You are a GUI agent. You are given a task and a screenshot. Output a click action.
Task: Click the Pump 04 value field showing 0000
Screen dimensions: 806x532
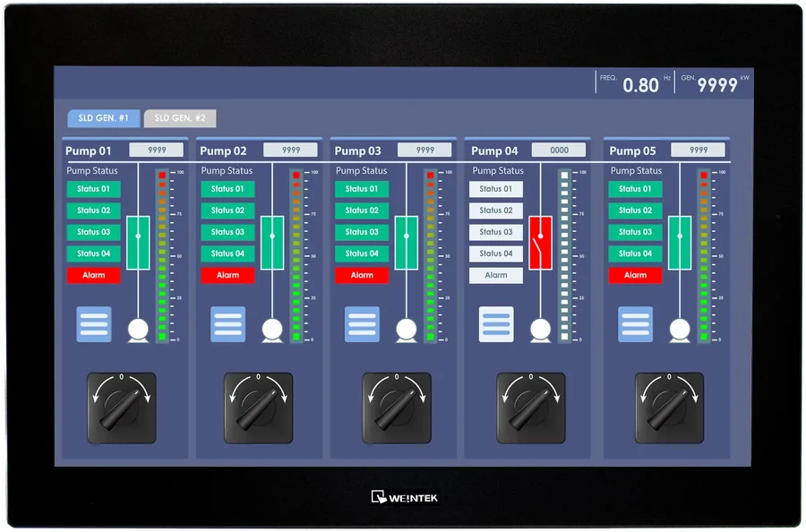559,150
